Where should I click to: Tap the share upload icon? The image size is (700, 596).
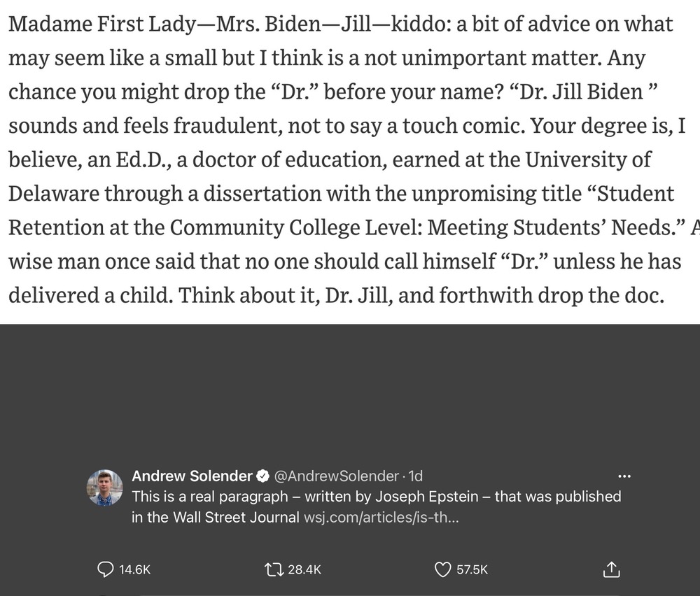click(x=611, y=569)
